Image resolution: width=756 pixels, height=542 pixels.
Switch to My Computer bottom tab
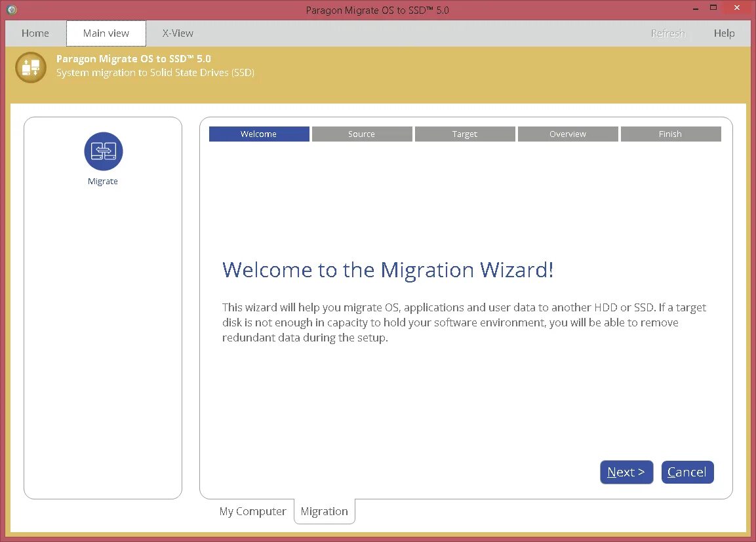point(252,511)
